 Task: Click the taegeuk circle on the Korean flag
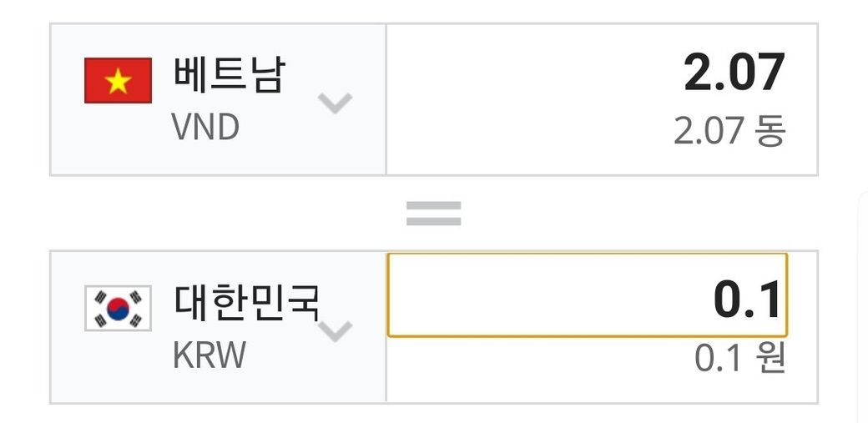coord(118,308)
